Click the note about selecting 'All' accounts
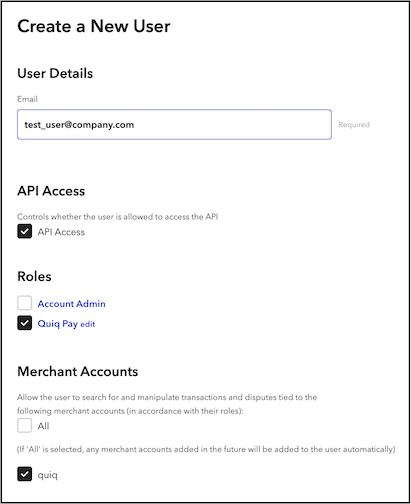Viewport: 411px width, 504px height. coord(206,449)
